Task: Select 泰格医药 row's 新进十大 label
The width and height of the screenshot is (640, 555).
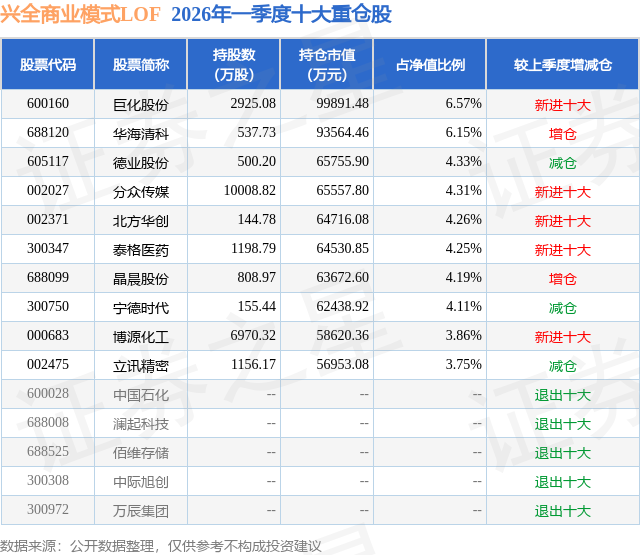Action: pyautogui.click(x=563, y=250)
